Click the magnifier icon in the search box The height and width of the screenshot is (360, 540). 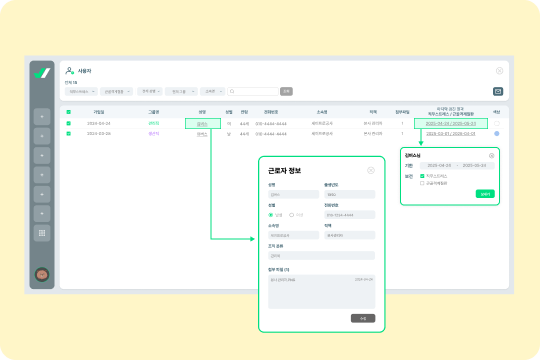(232, 91)
